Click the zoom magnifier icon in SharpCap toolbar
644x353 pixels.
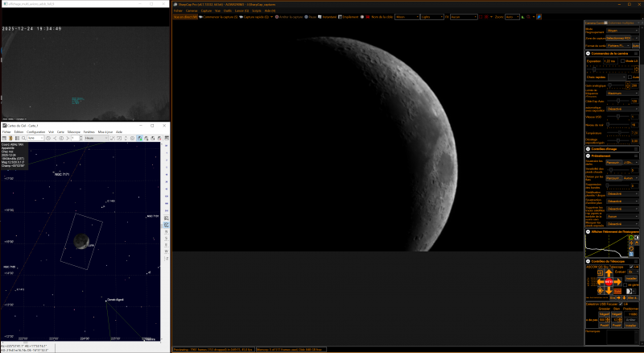pyautogui.click(x=528, y=17)
